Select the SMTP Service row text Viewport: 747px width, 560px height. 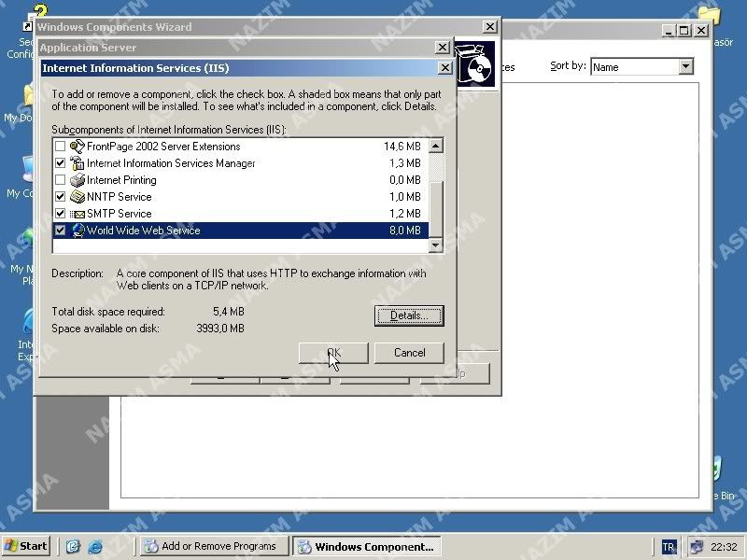pyautogui.click(x=120, y=214)
